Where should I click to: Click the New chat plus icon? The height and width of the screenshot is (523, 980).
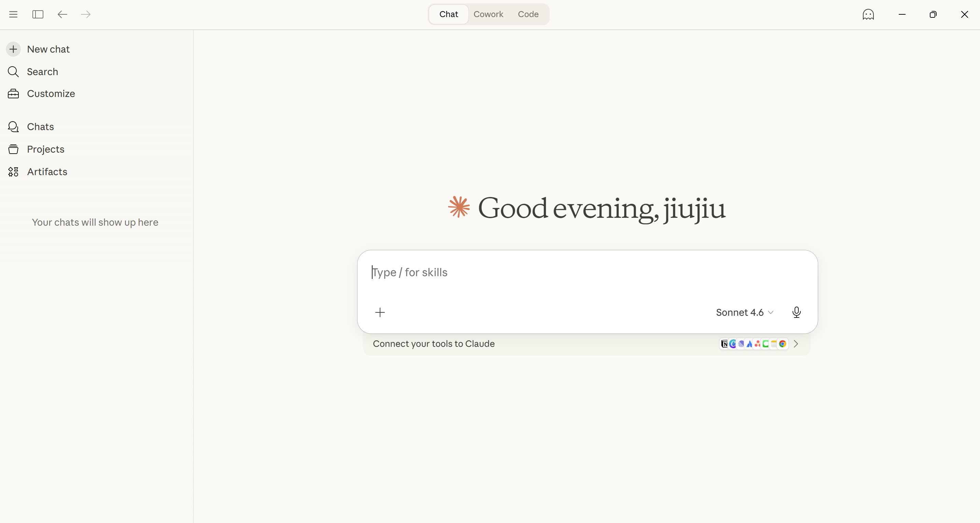[x=13, y=49]
